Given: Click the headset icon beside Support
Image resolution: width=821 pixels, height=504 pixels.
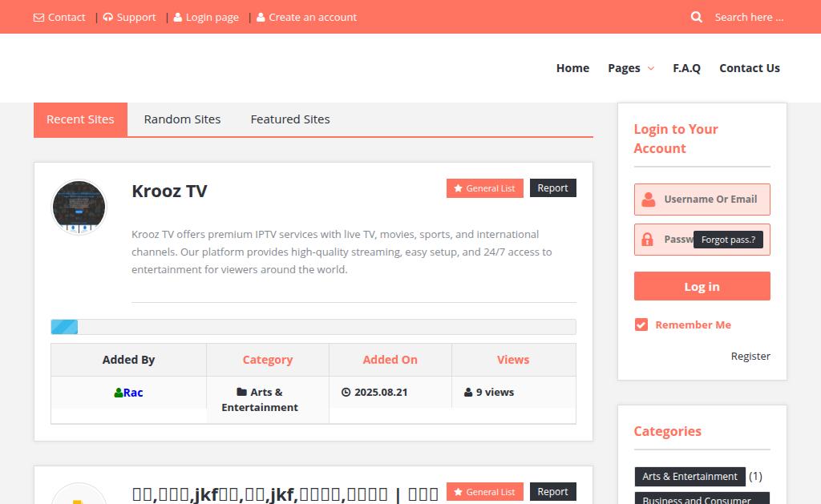Looking at the screenshot, I should (x=108, y=18).
